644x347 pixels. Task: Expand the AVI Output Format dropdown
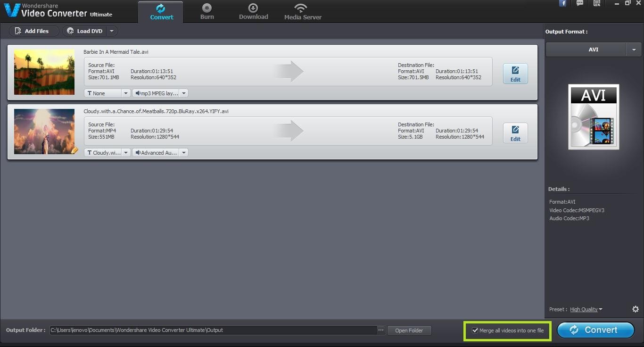[x=634, y=50]
